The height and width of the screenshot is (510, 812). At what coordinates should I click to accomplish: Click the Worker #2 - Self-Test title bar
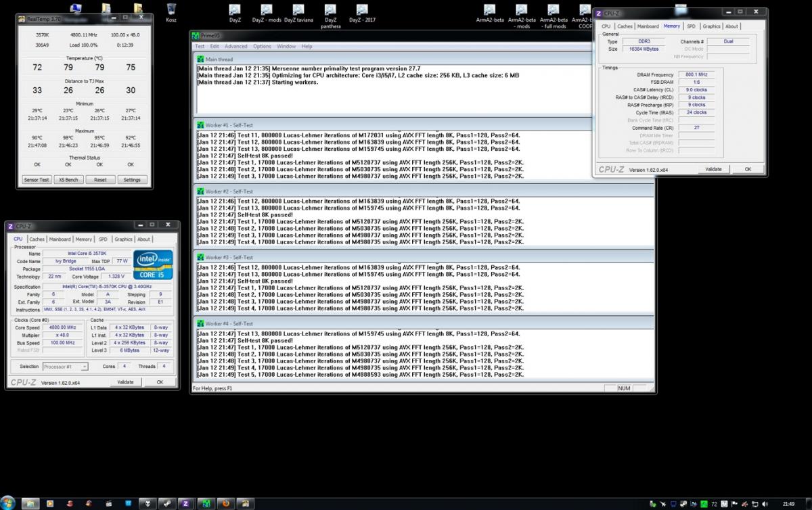[424, 191]
